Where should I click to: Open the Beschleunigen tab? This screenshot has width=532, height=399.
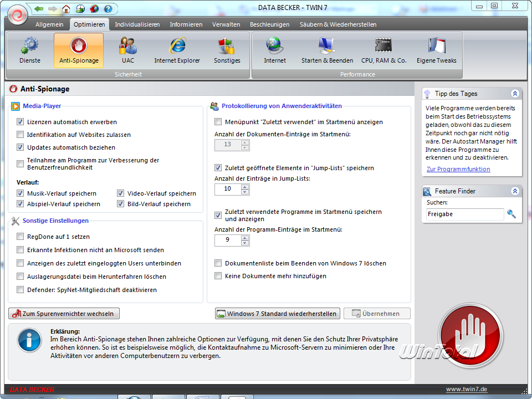[x=270, y=24]
